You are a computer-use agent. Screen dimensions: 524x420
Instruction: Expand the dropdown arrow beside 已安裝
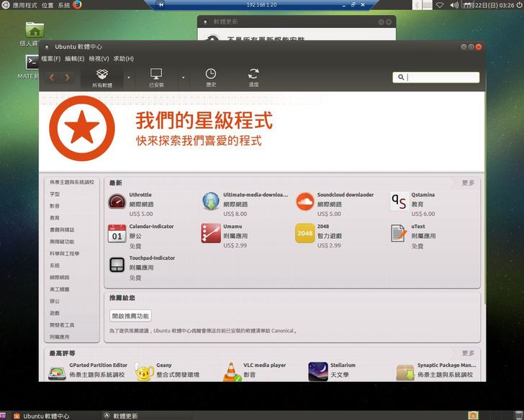click(183, 78)
